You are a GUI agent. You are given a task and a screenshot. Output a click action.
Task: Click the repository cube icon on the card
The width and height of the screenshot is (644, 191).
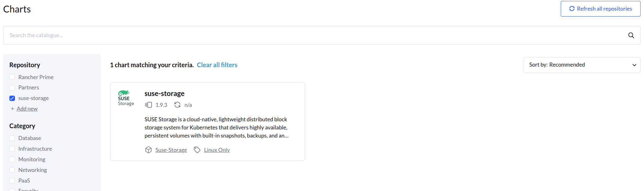pyautogui.click(x=148, y=150)
